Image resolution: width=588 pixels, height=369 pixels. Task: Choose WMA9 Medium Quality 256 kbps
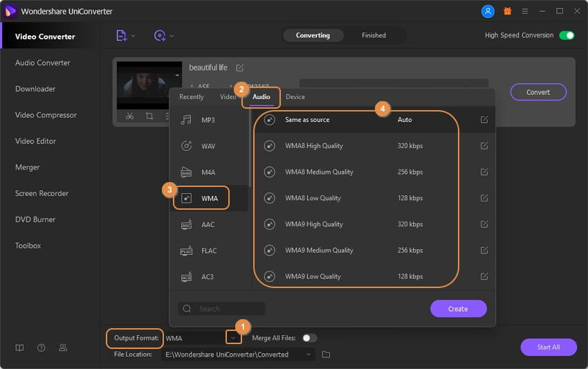tap(374, 251)
